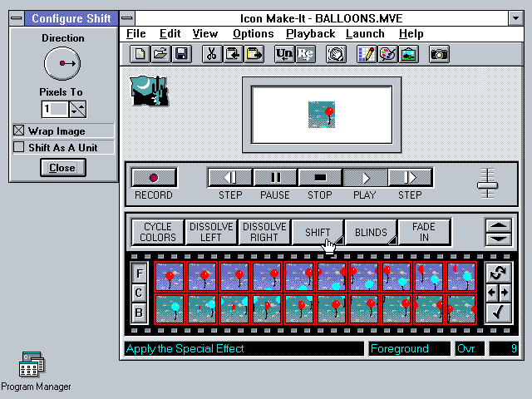532x399 pixels.
Task: Select the C layer button
Action: point(139,293)
